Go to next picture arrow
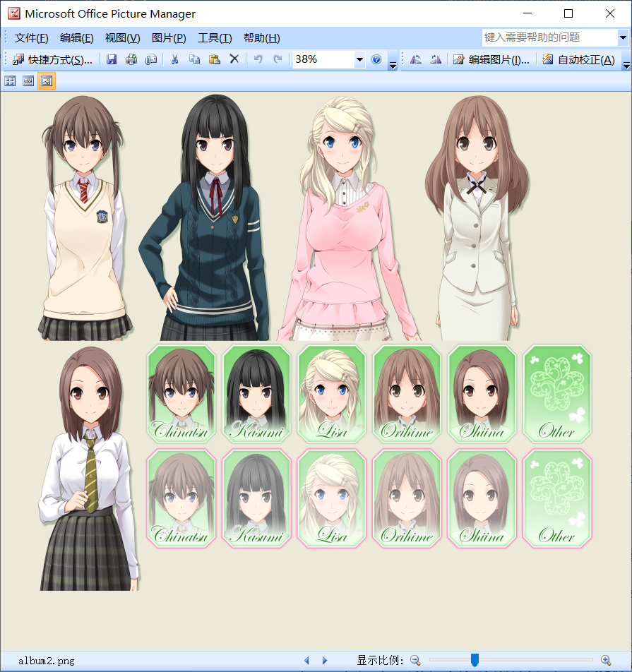The width and height of the screenshot is (632, 672). click(325, 661)
